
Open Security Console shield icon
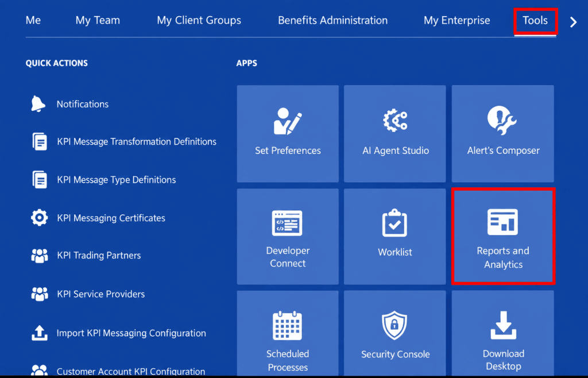point(394,325)
